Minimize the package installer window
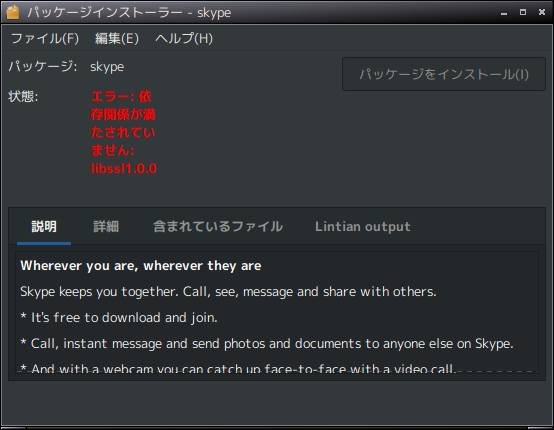Image resolution: width=554 pixels, height=430 pixels. [504, 13]
